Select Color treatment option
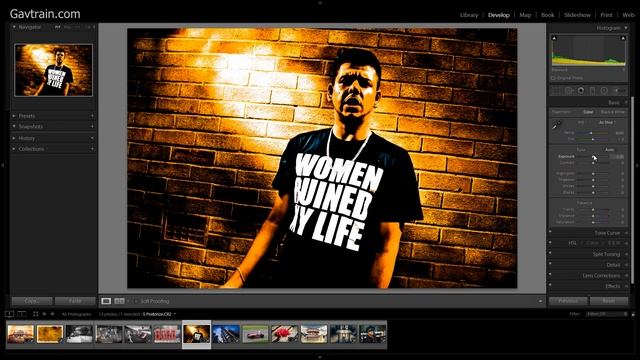 588,112
